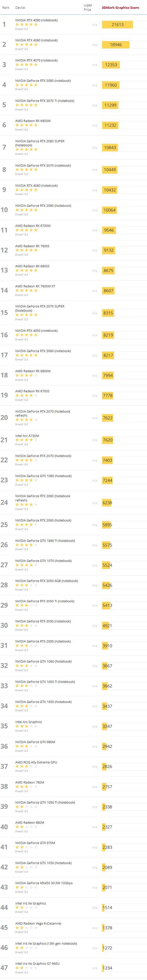Open the AMD Radeon RX 6800M entry
This screenshot has height=980, width=147.
33,121
